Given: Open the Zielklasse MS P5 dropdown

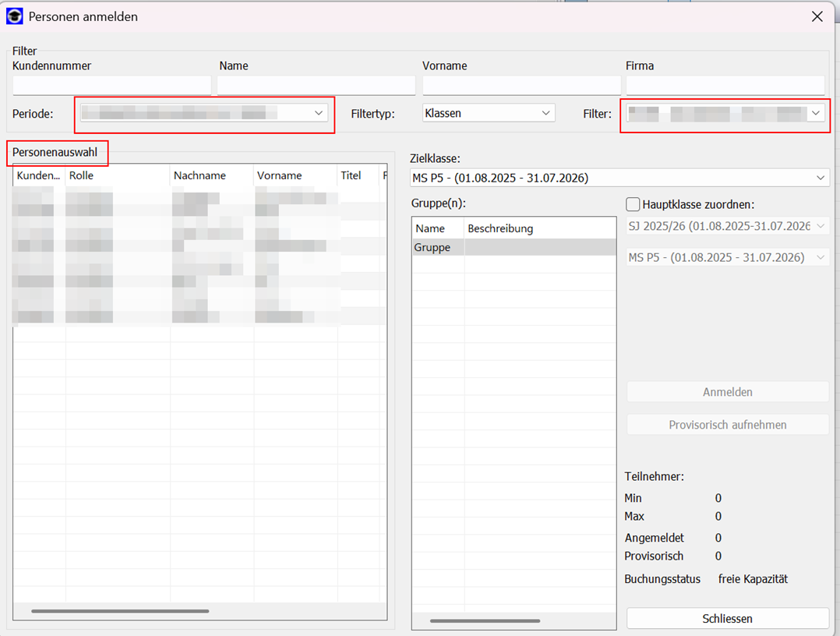Looking at the screenshot, I should (x=619, y=178).
